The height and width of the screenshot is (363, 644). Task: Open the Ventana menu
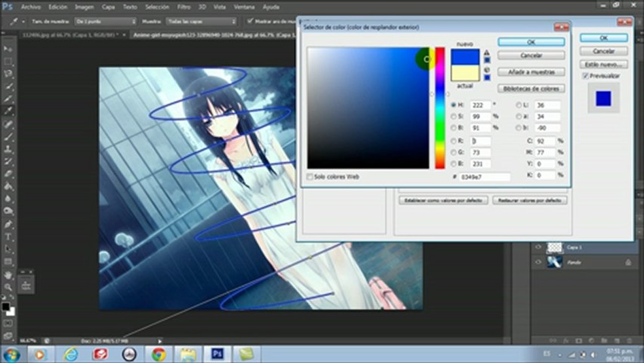coord(244,7)
